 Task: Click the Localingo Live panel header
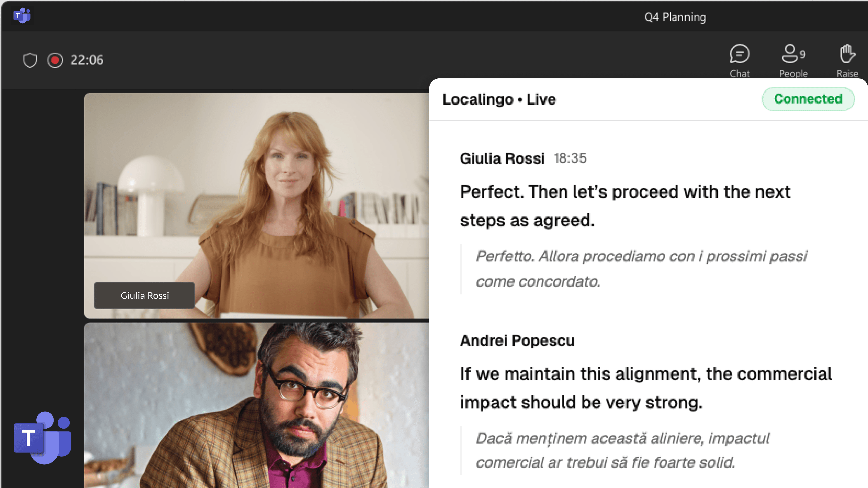pos(499,99)
